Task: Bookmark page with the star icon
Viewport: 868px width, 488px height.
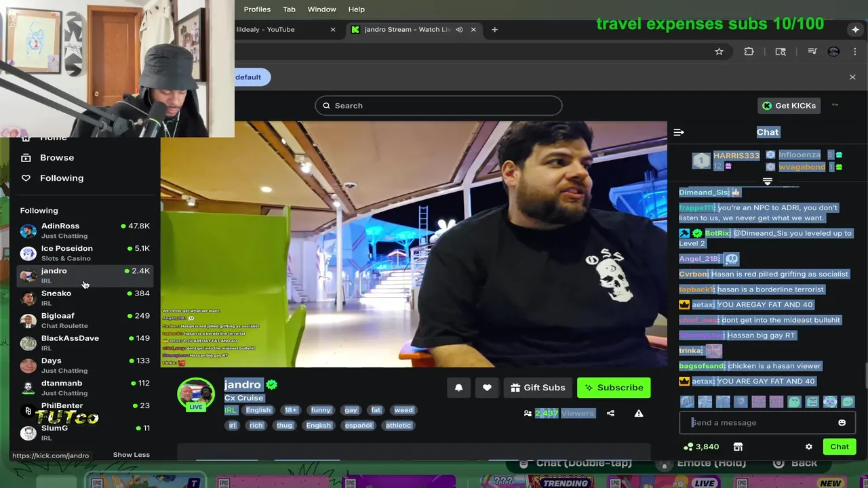Action: [719, 52]
